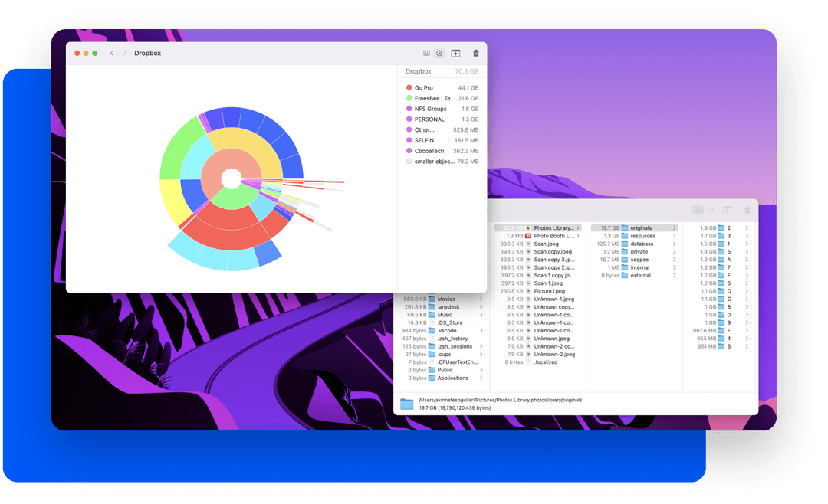Click the Dropbox header above the legend
The image size is (828, 504).
[418, 70]
